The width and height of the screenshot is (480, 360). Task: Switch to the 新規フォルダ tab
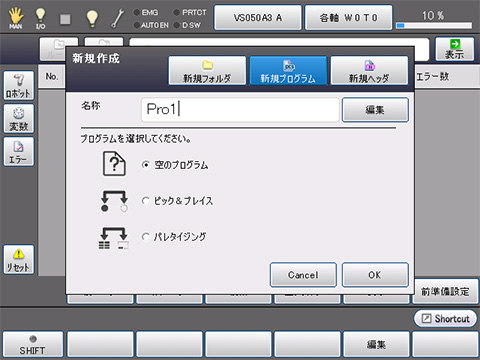(x=207, y=71)
